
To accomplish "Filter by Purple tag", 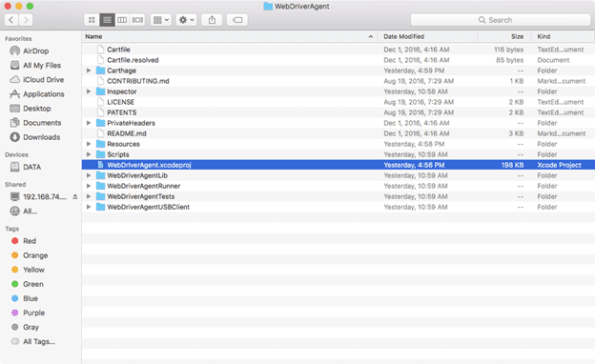I will point(33,313).
